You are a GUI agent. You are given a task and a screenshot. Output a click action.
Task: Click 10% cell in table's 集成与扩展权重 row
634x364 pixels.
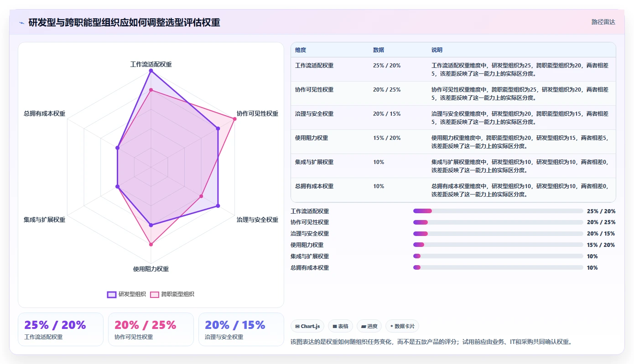tap(379, 162)
